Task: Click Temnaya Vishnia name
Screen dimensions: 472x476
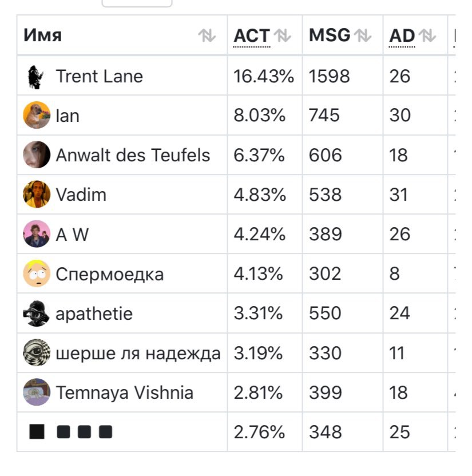Action: (125, 392)
